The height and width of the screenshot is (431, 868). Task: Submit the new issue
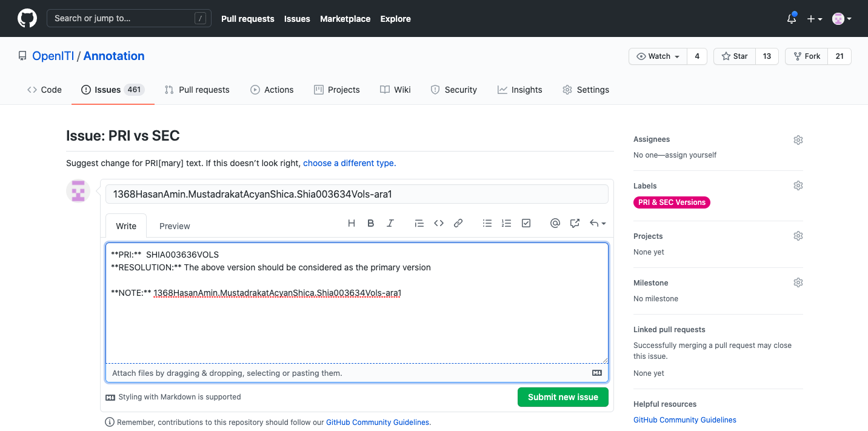click(563, 397)
